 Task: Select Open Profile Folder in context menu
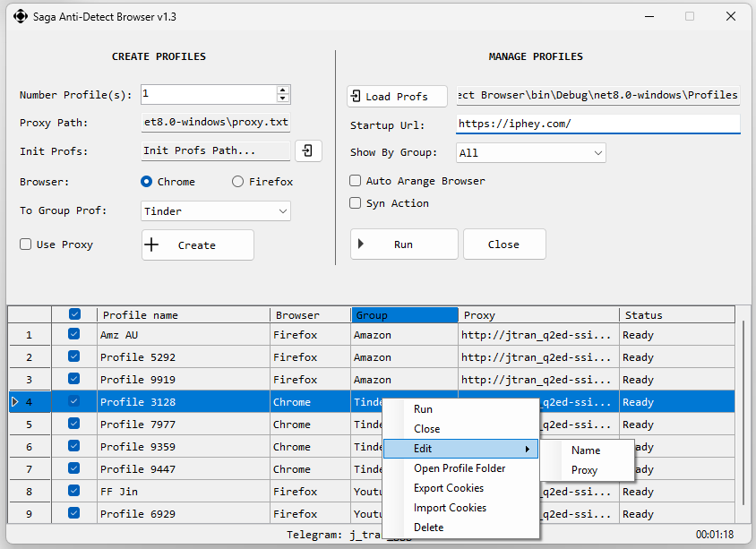(460, 468)
